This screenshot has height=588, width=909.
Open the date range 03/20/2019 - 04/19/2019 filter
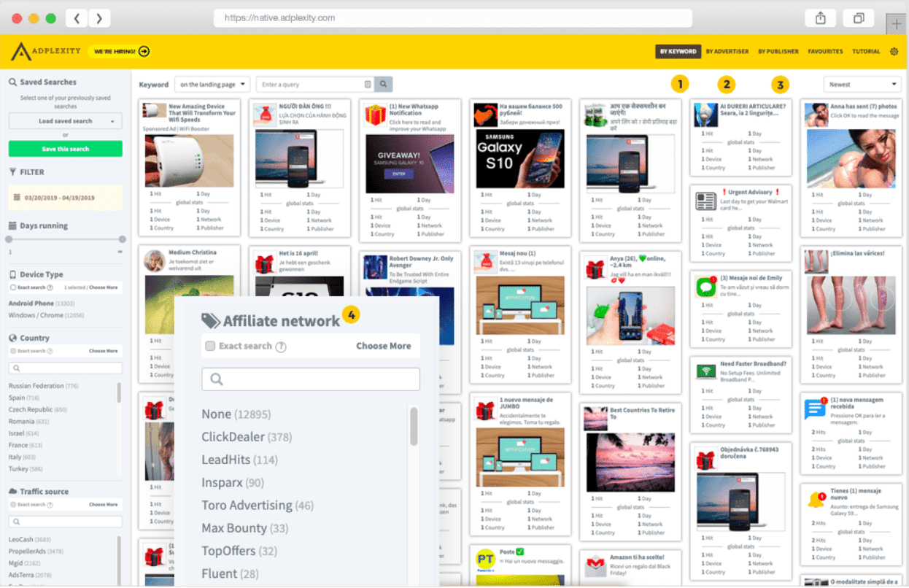pos(66,197)
